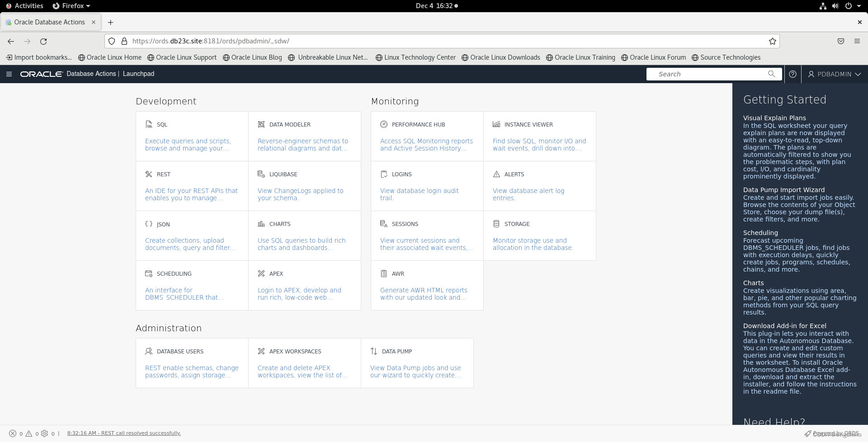Click inside the Search field
Image resolution: width=868 pixels, height=442 pixels.
coord(705,74)
